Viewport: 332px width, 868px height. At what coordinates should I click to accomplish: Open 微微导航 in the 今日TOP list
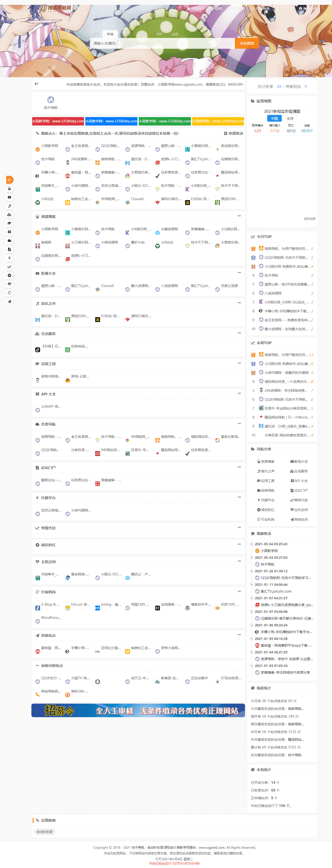(286, 249)
